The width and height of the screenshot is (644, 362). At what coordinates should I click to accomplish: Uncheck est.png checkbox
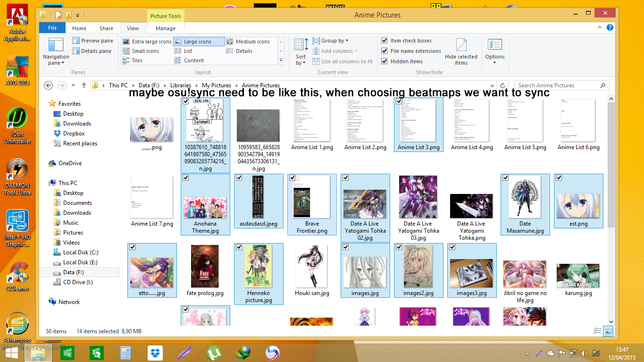click(559, 178)
